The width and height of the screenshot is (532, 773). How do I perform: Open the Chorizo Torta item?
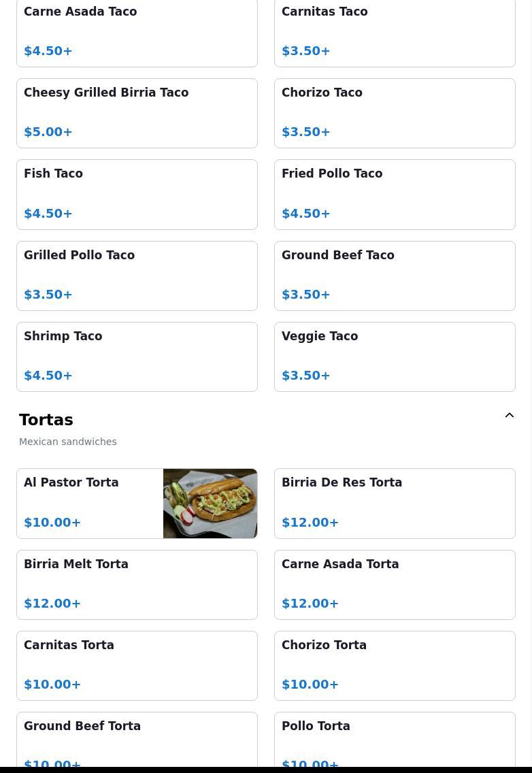click(x=395, y=665)
